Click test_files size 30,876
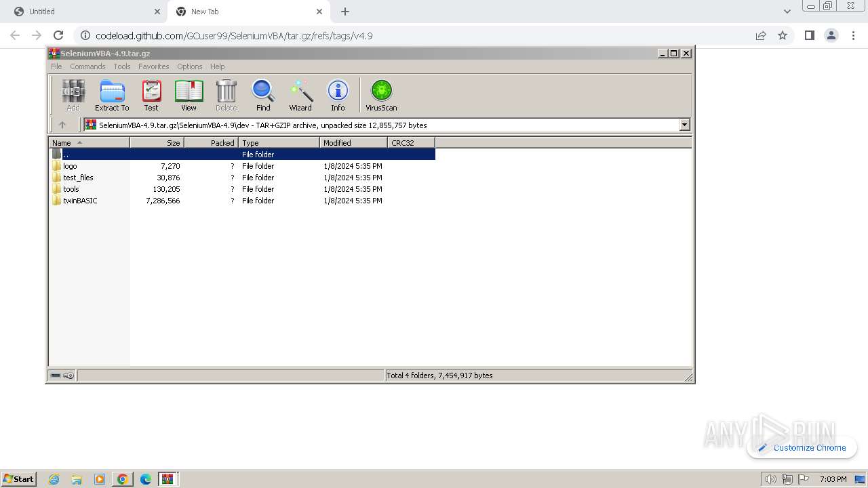This screenshot has width=868, height=488. 168,178
